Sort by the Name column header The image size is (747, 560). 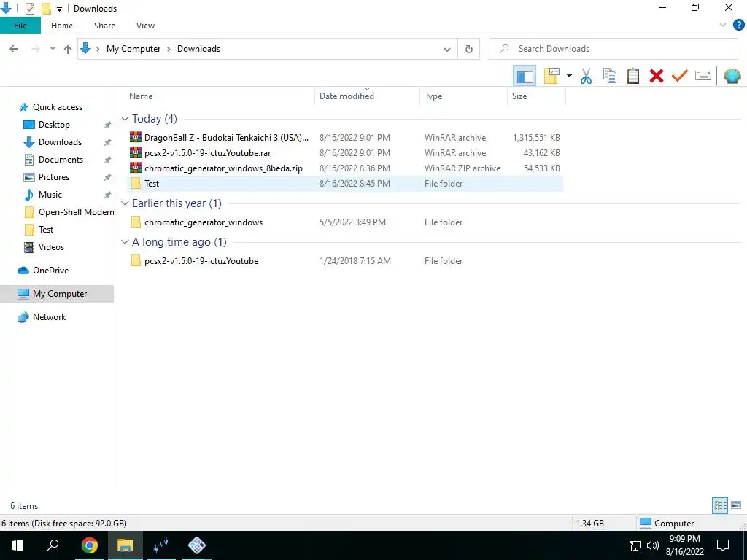pos(220,96)
